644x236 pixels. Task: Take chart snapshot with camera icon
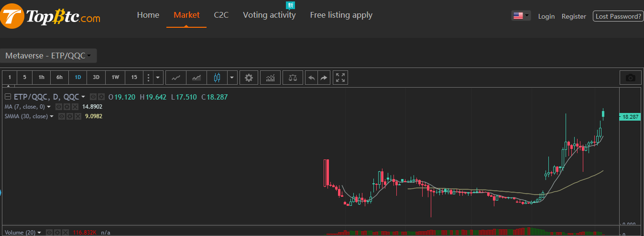pos(631,78)
